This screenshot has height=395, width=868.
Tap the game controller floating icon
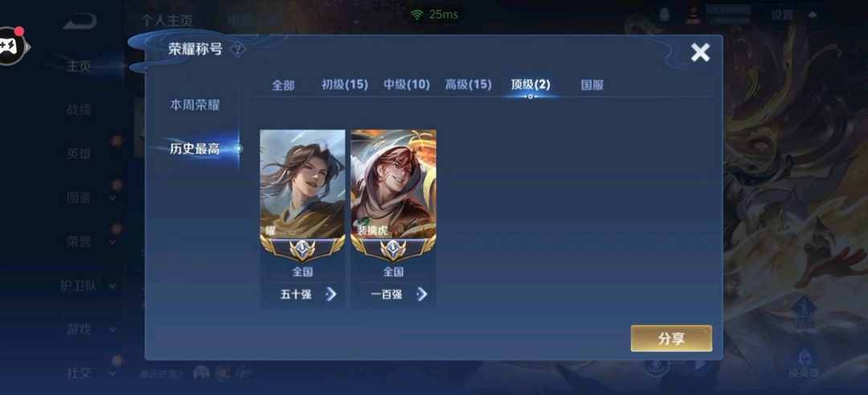[x=11, y=46]
